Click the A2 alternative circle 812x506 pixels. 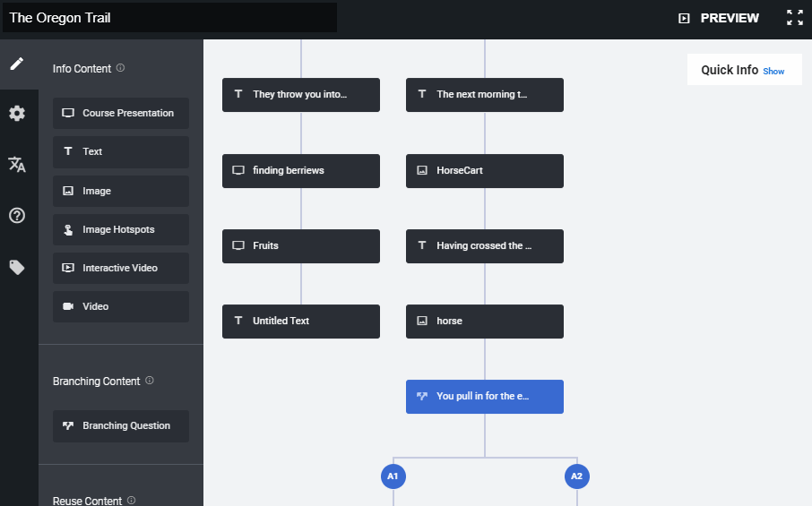point(577,476)
